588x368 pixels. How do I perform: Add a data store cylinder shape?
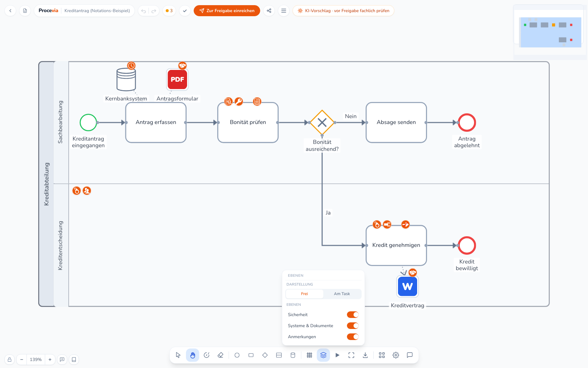click(x=293, y=355)
